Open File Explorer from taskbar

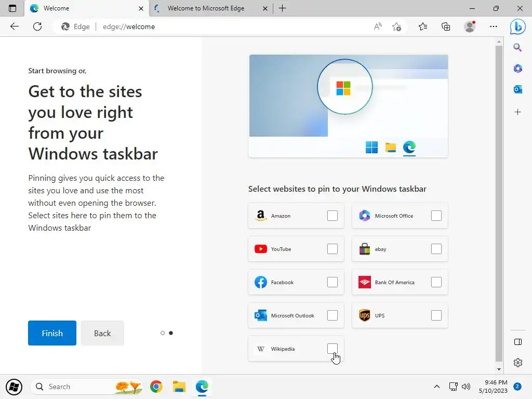pyautogui.click(x=179, y=387)
